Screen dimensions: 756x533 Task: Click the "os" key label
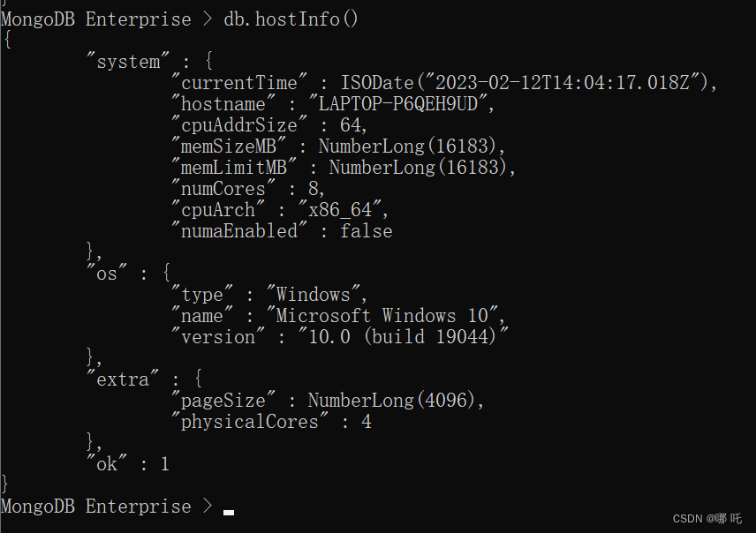point(106,274)
